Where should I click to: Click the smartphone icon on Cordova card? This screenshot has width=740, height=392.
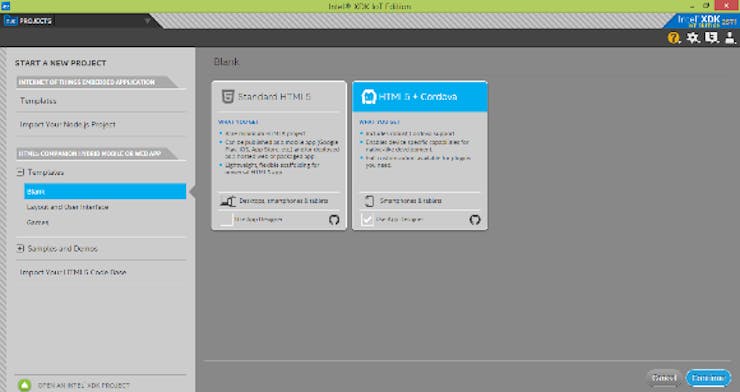369,201
